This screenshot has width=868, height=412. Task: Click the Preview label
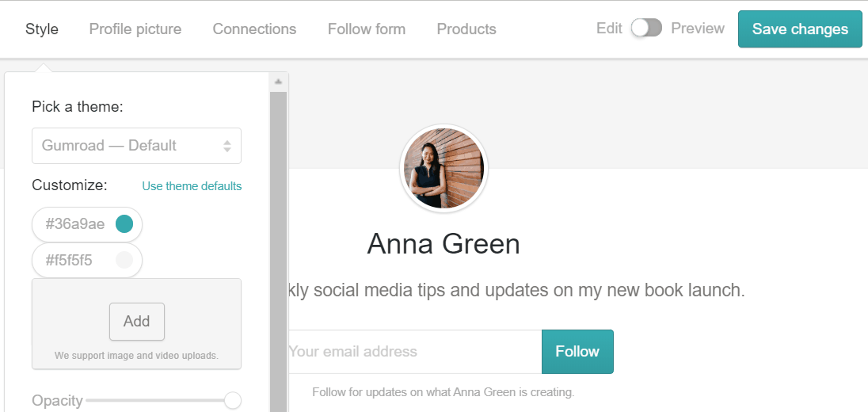pyautogui.click(x=698, y=29)
